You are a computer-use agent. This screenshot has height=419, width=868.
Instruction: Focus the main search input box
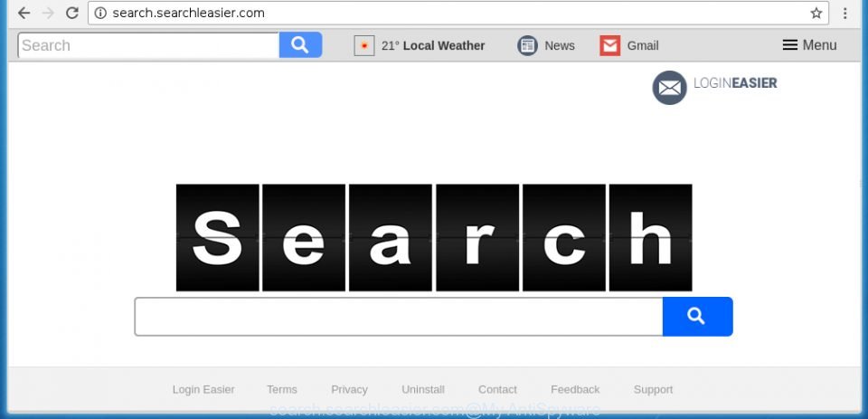399,317
